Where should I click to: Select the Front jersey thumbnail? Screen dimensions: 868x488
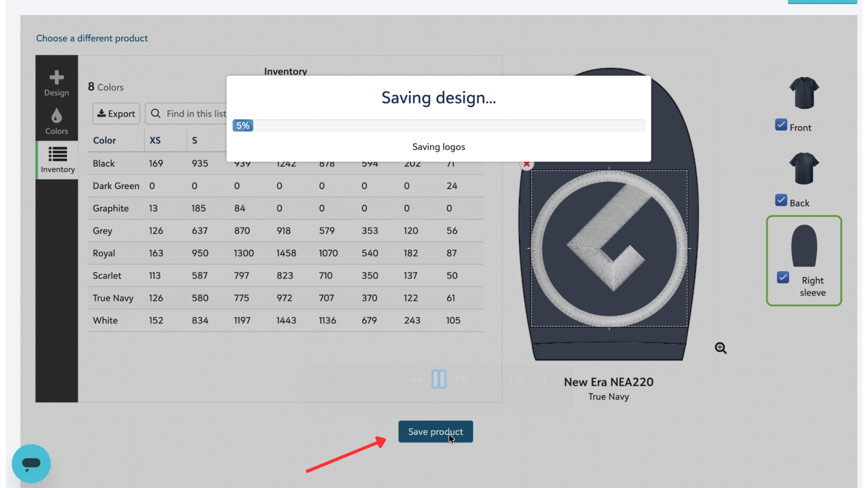[804, 93]
